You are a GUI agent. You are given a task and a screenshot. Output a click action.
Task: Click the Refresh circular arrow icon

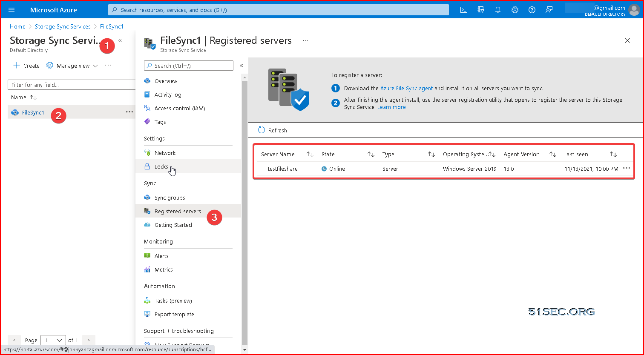tap(262, 130)
